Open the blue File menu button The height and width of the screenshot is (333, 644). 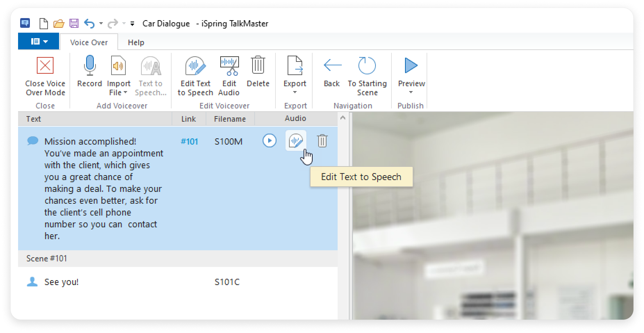pyautogui.click(x=39, y=42)
